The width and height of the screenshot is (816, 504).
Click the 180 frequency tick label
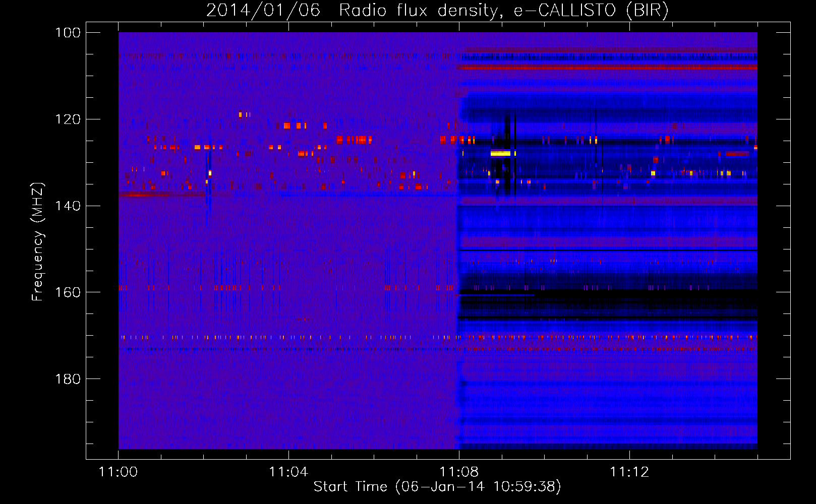(68, 379)
